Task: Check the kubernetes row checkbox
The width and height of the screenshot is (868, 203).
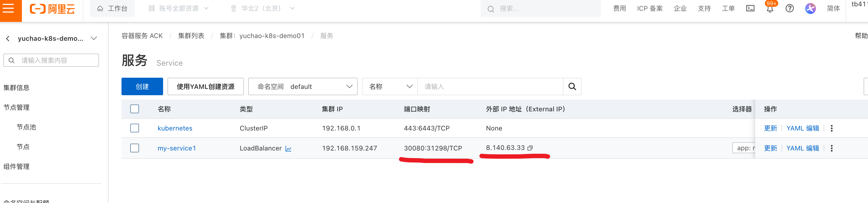Action: [134, 128]
